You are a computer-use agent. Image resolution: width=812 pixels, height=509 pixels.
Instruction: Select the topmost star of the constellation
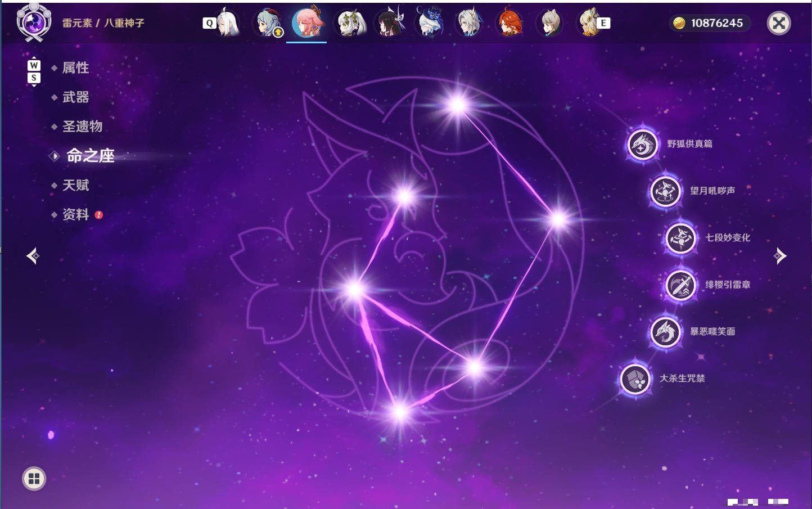tap(458, 105)
